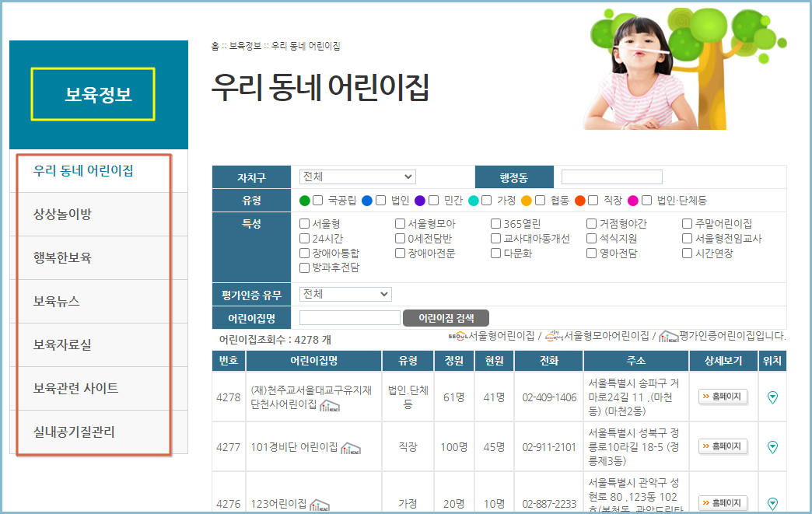812x514 pixels.
Task: Enable the 국공립 type checkbox
Action: (x=317, y=199)
